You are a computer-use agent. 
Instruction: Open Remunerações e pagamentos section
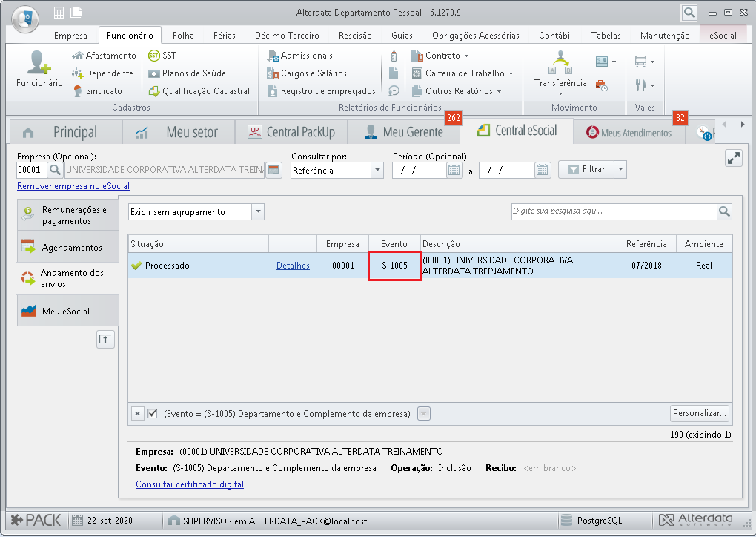pyautogui.click(x=67, y=215)
